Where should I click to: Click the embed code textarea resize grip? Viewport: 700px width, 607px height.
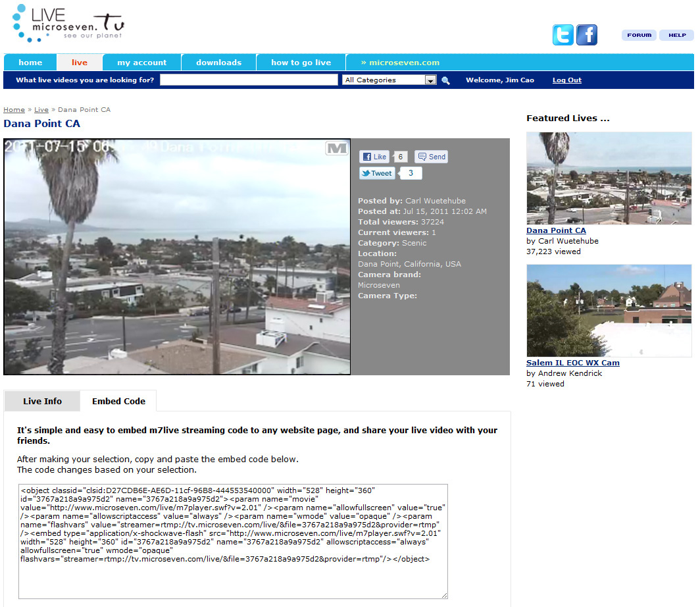(445, 595)
